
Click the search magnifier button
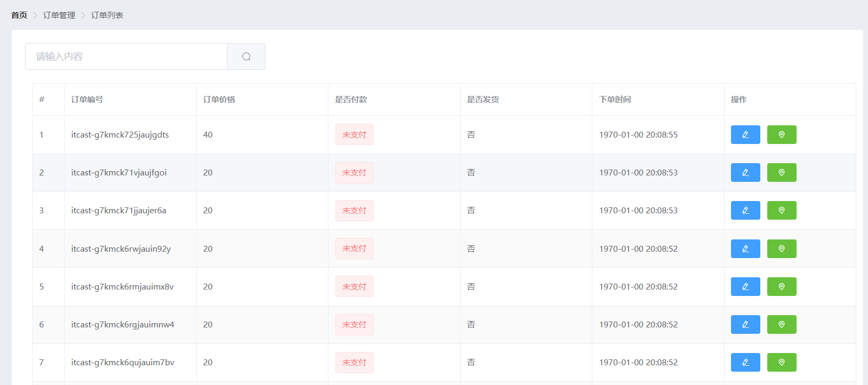(x=246, y=57)
